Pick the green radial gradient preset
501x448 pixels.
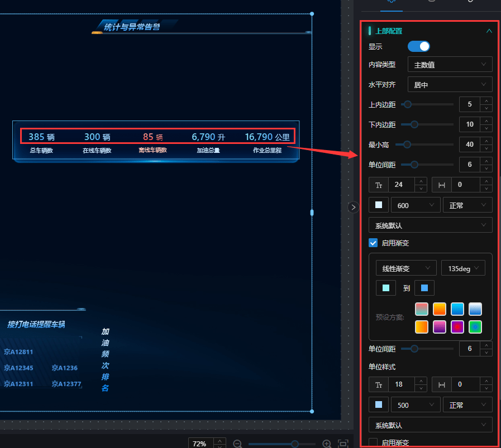pyautogui.click(x=475, y=327)
